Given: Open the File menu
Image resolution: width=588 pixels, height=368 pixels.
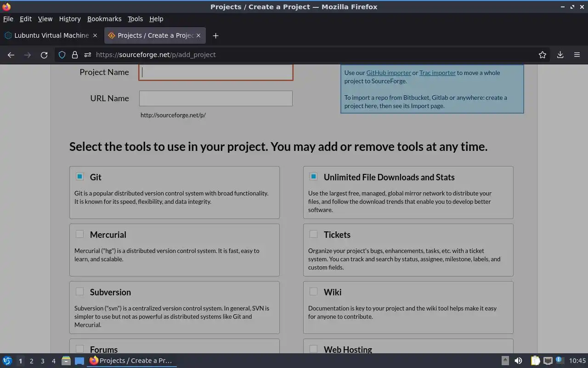Looking at the screenshot, I should [8, 19].
